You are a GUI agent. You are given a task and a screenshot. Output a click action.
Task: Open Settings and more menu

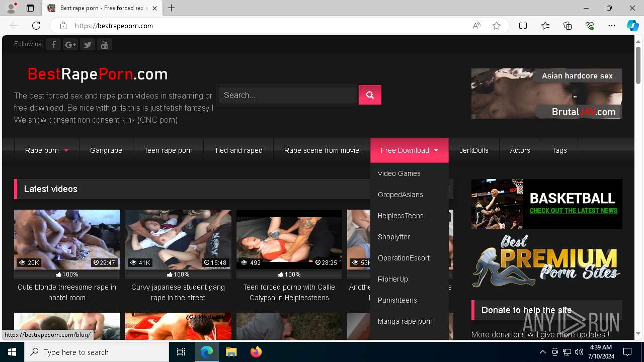point(612,26)
